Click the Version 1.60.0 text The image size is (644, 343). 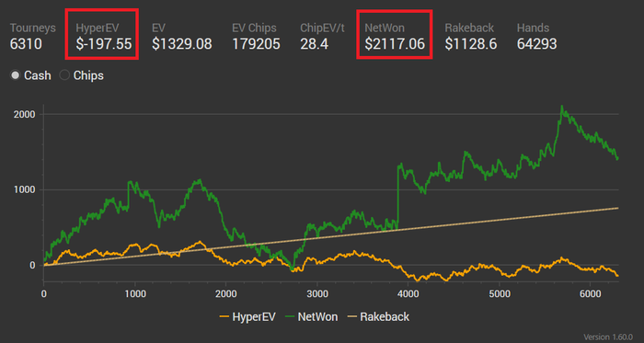(608, 337)
